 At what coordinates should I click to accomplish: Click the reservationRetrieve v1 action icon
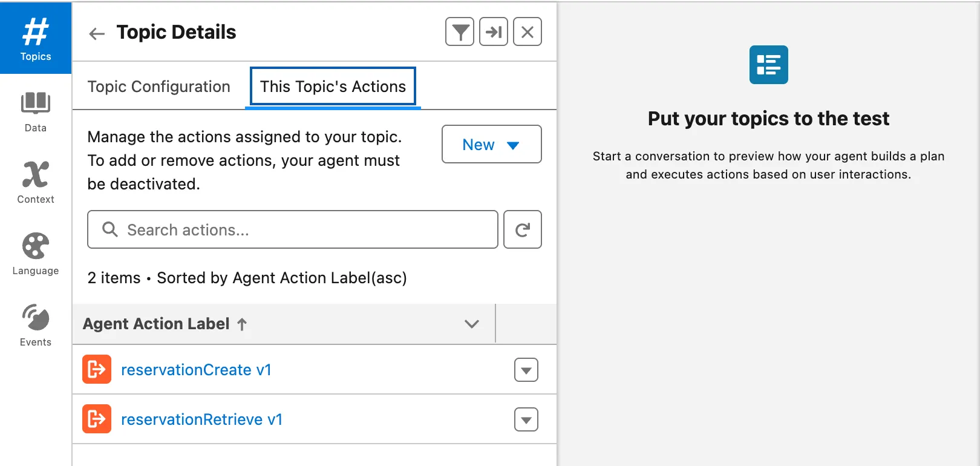pyautogui.click(x=97, y=419)
